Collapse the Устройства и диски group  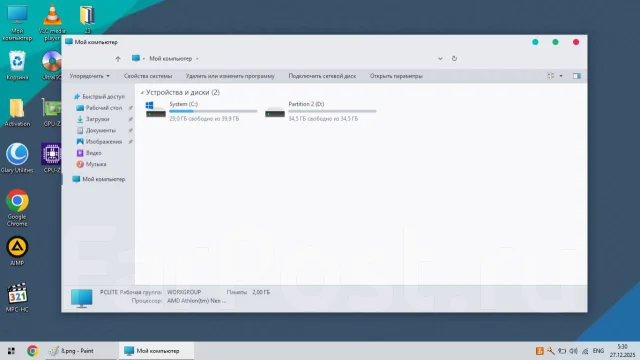click(x=142, y=93)
